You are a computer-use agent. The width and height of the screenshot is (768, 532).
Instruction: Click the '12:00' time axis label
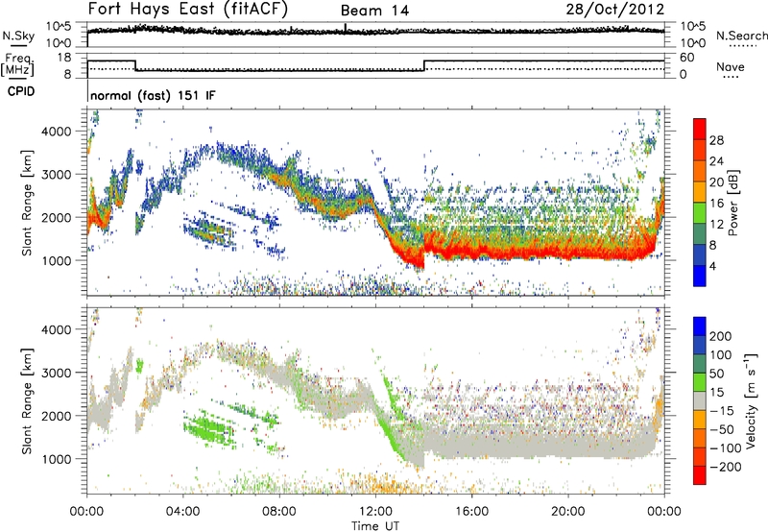[x=375, y=512]
